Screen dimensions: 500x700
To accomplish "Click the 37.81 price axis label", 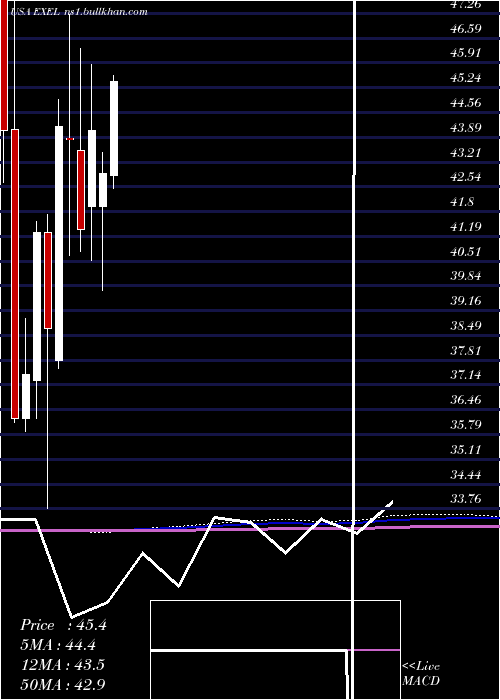I will [x=466, y=350].
